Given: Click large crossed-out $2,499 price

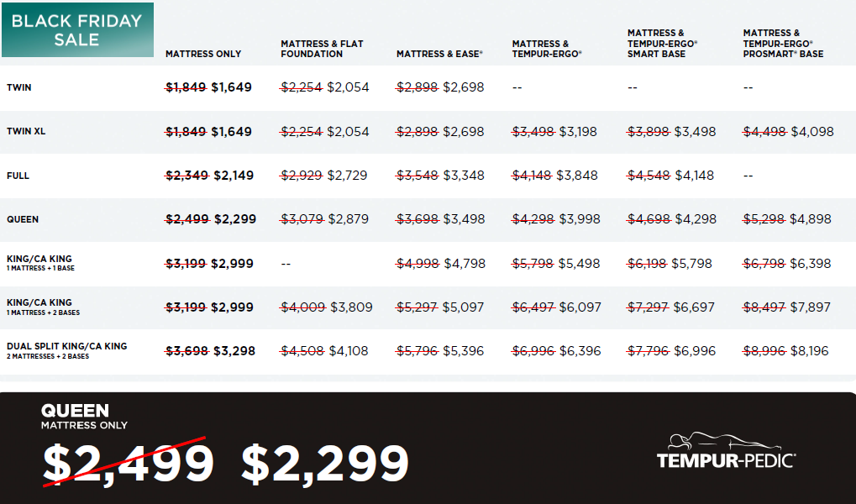Looking at the screenshot, I should coord(129,463).
